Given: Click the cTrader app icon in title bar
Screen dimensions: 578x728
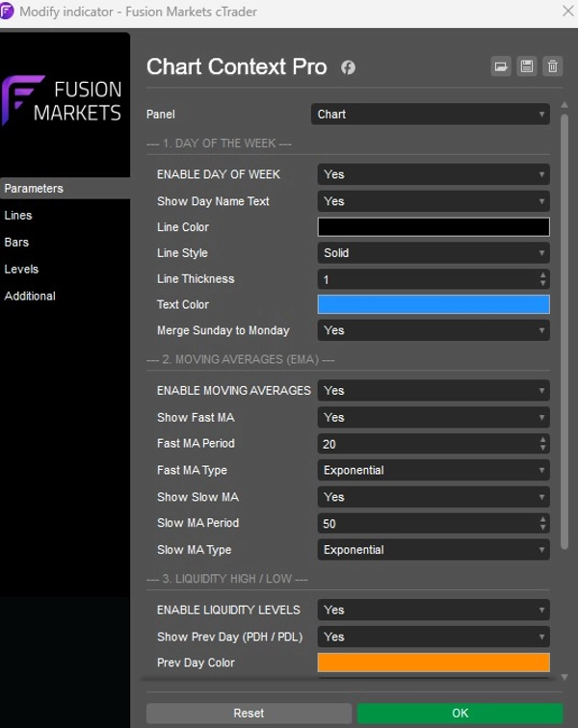Looking at the screenshot, I should [7, 12].
